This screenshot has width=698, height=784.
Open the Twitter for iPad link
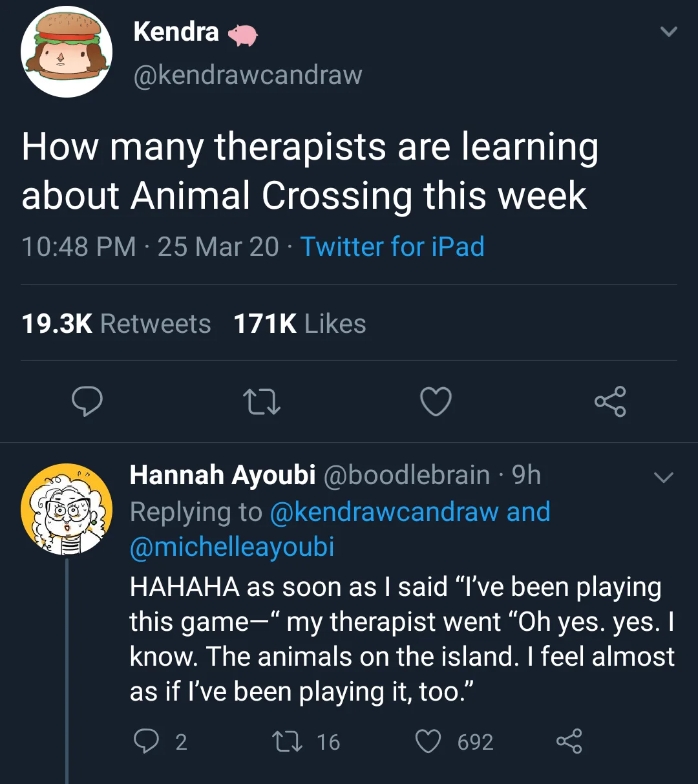pos(392,246)
